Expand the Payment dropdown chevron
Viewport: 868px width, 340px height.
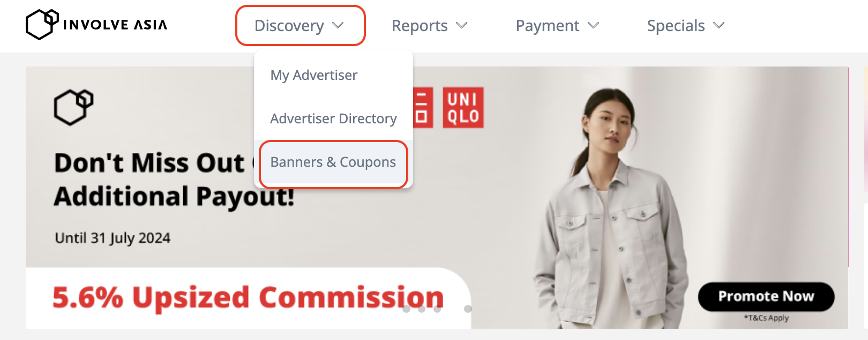pyautogui.click(x=593, y=25)
